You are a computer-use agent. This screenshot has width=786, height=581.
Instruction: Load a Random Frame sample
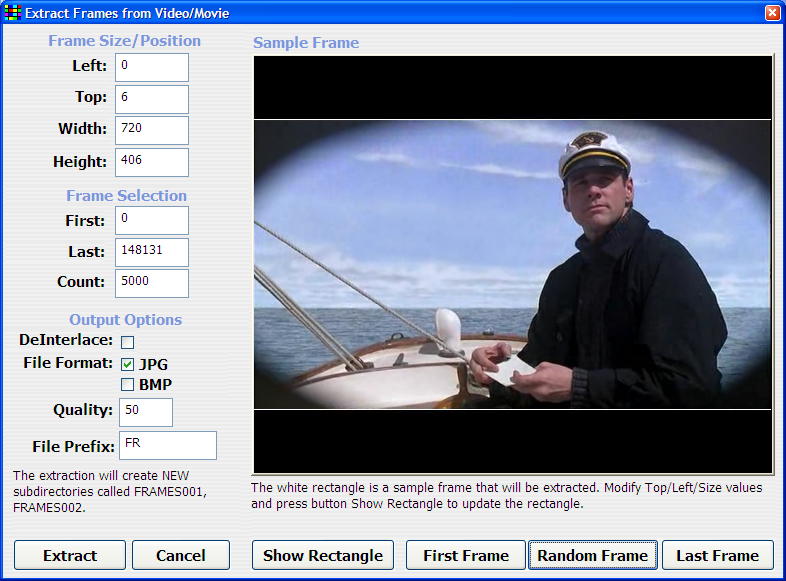[x=592, y=555]
